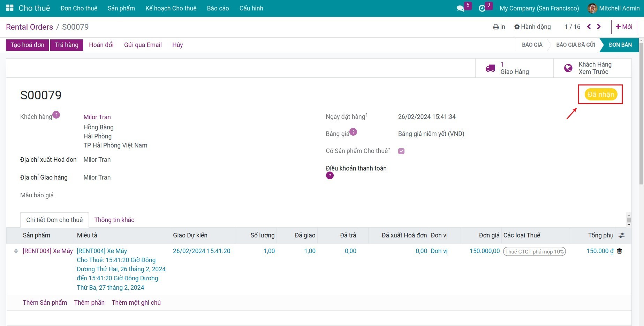This screenshot has height=326, width=644.
Task: Click the delivery truck Giao Hàng icon
Action: click(490, 68)
